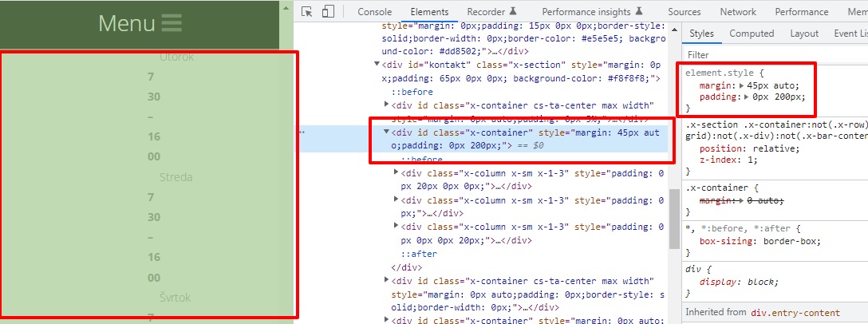The width and height of the screenshot is (868, 324).
Task: Open the Sources panel tab
Action: 685,12
